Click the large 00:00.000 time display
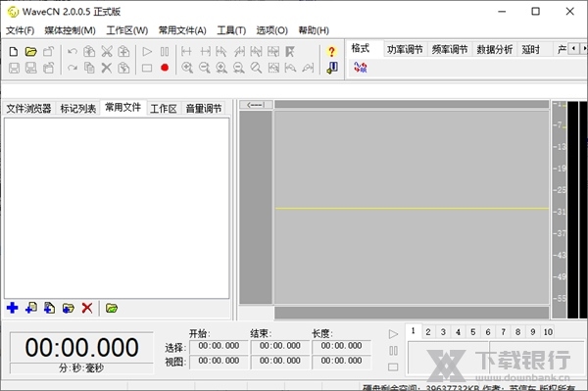Image resolution: width=588 pixels, height=391 pixels. [81, 347]
